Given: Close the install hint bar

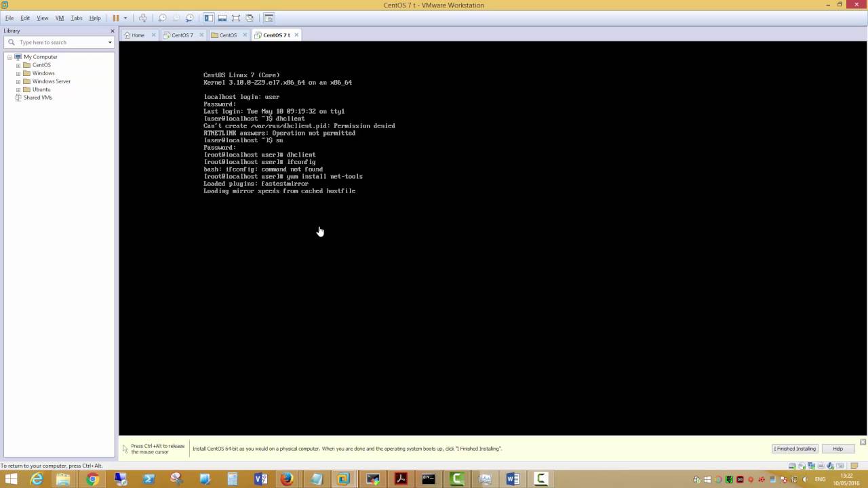Looking at the screenshot, I should pos(863,442).
